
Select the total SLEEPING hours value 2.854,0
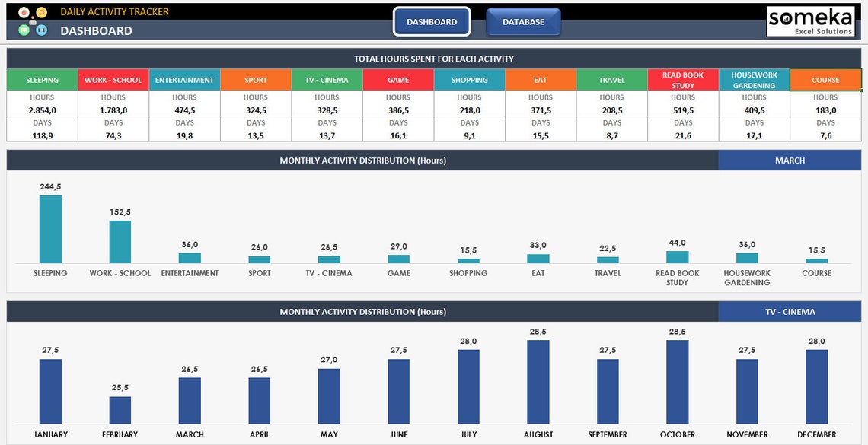[x=42, y=110]
